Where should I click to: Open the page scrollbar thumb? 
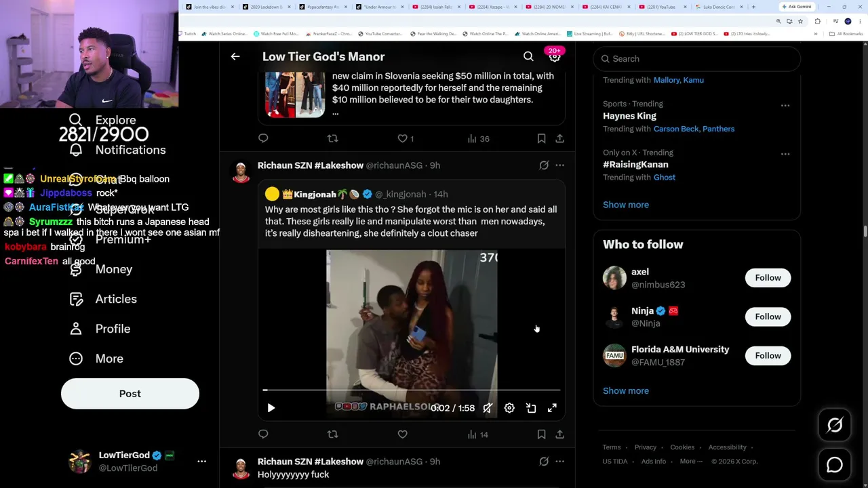pyautogui.click(x=865, y=230)
